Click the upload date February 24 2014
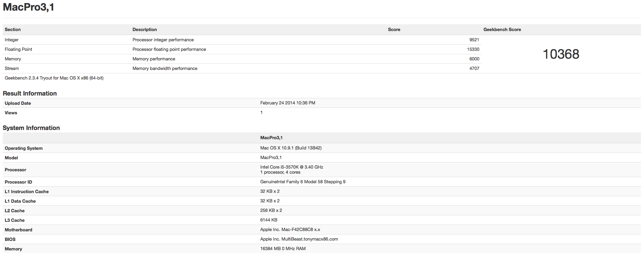This screenshot has height=259, width=644. pos(288,103)
